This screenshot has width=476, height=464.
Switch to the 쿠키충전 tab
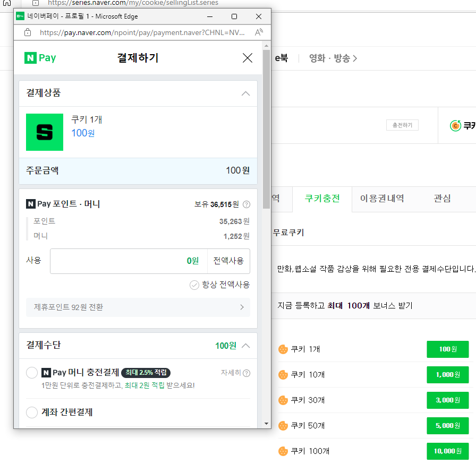tap(322, 199)
